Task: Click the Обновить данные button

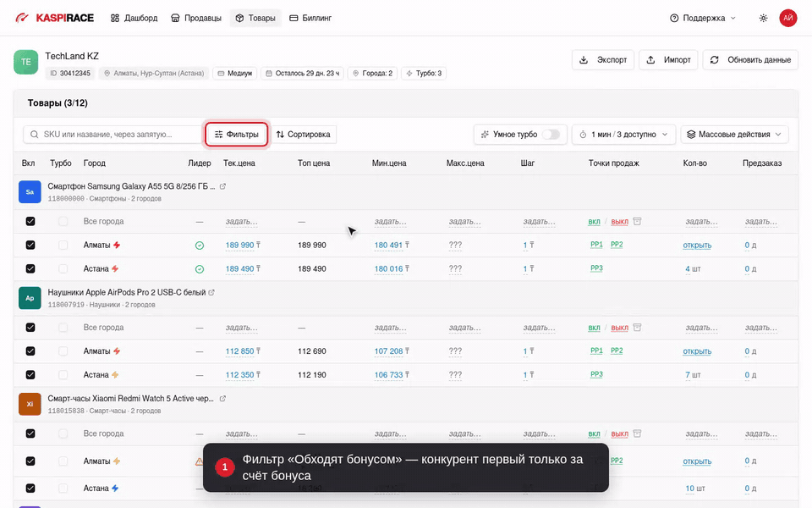Action: 750,59
